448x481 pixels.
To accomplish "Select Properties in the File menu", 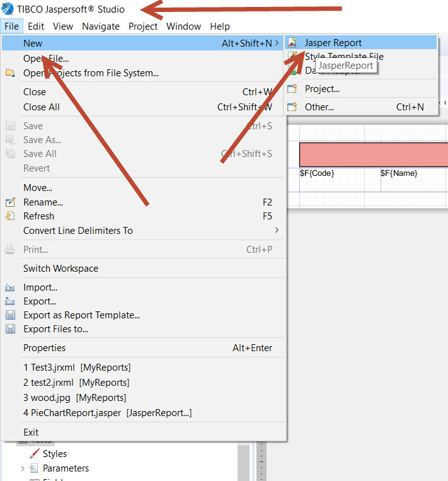I will [44, 348].
